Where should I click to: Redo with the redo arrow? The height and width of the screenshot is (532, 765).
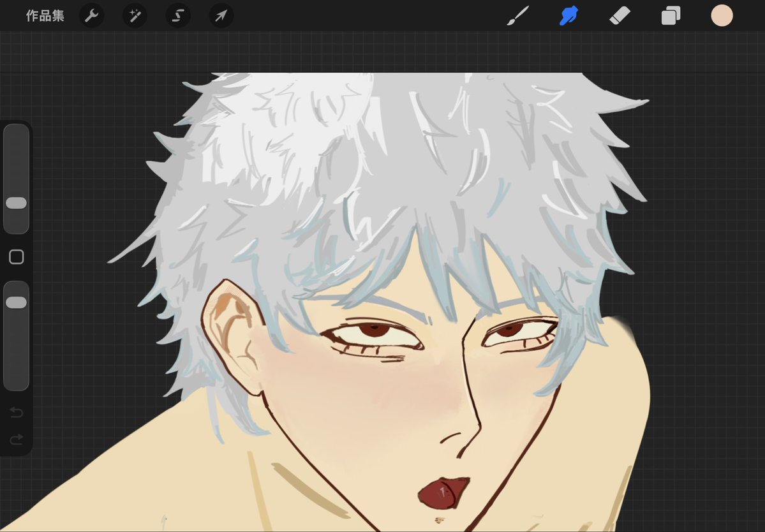[x=16, y=440]
